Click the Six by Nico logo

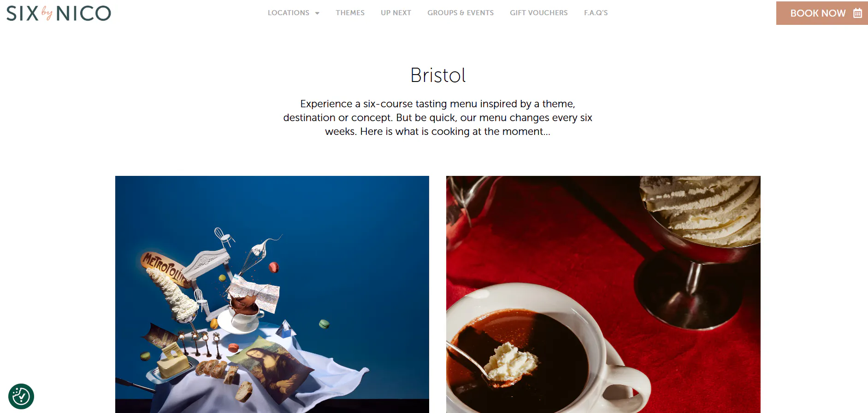coord(59,13)
